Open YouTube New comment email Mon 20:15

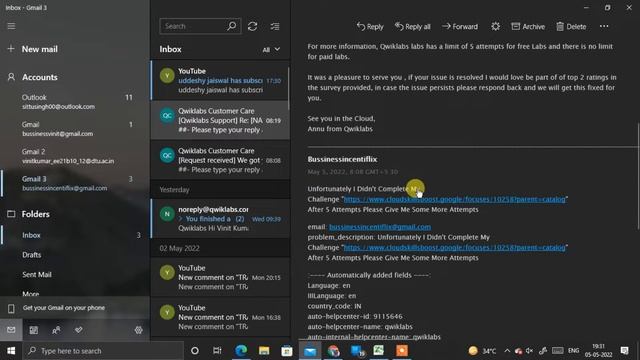220,277
